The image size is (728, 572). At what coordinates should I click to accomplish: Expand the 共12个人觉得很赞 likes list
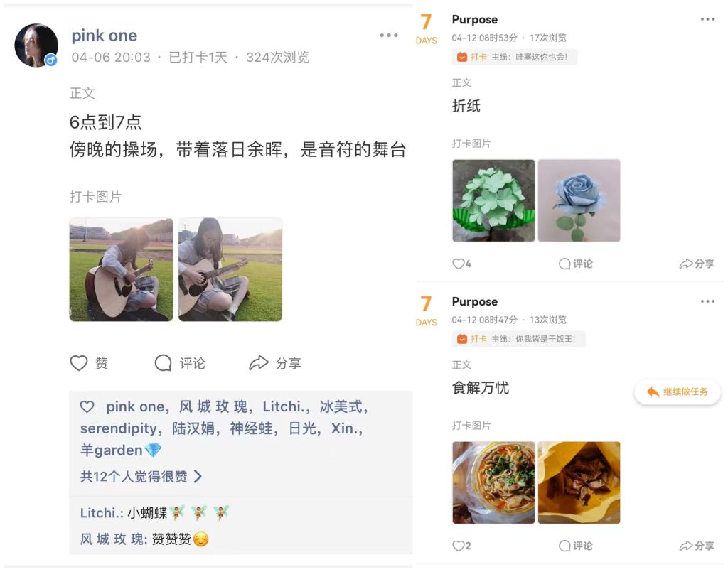141,477
